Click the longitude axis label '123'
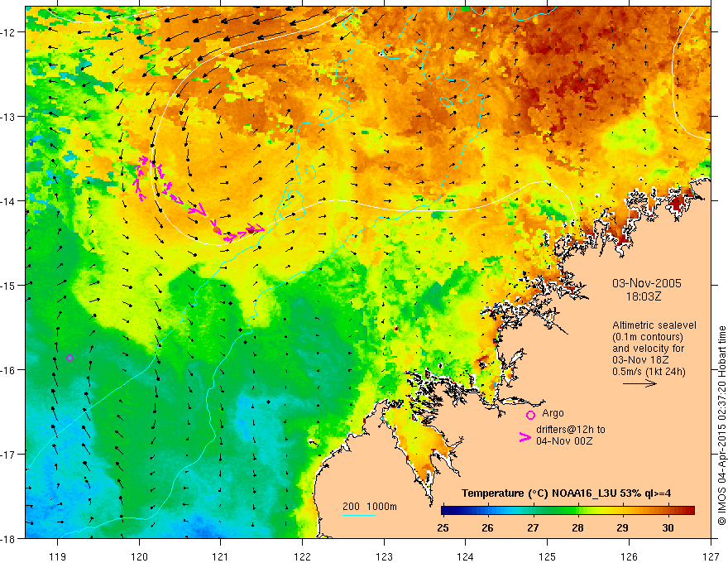This screenshot has height=563, width=728. pyautogui.click(x=384, y=556)
